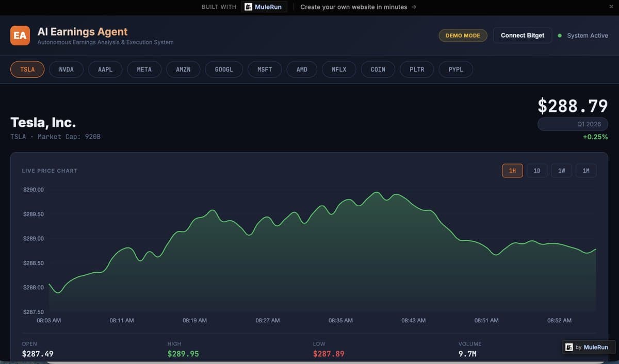
Task: Click the VOLUME value 9.7M
Action: tap(467, 354)
